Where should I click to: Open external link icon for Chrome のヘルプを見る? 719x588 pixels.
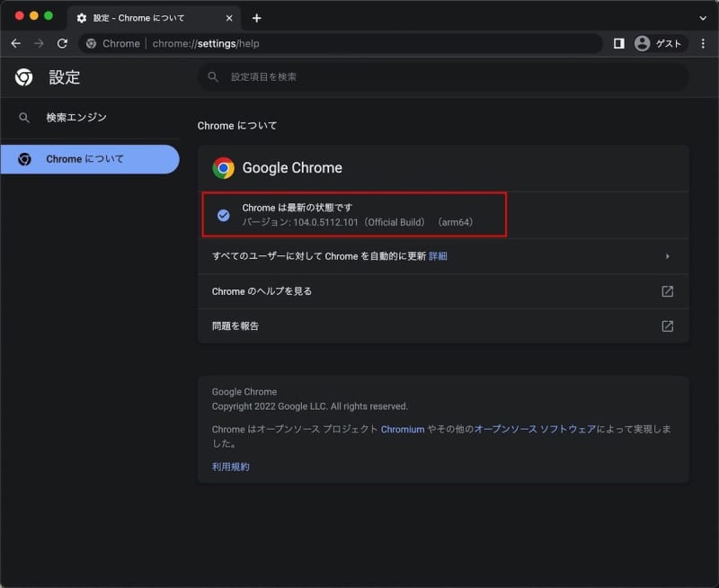coord(667,291)
